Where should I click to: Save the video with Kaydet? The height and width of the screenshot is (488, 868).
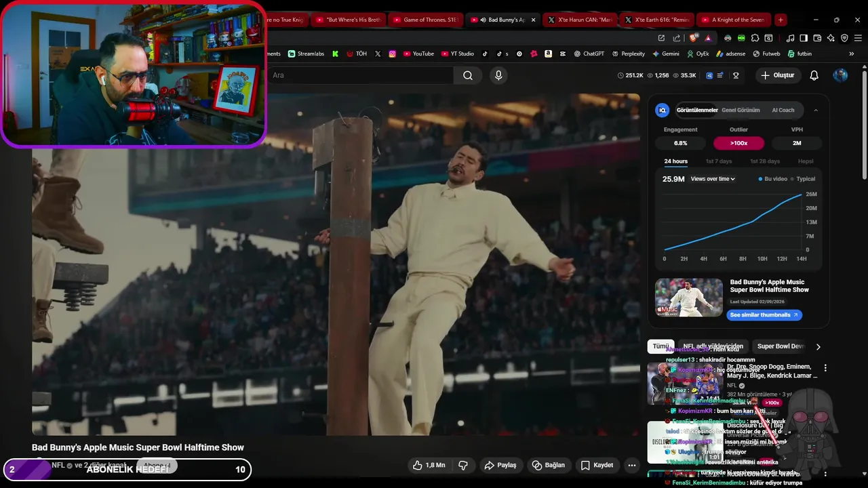597,465
